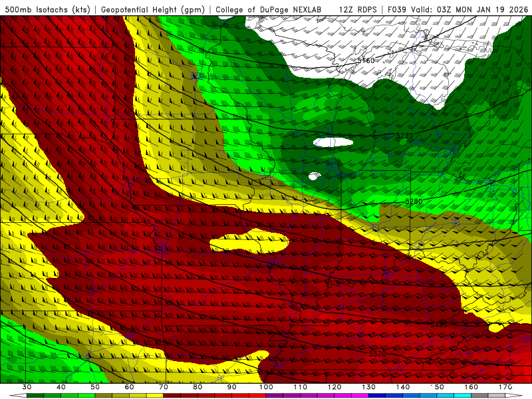Click the 30 tick label on color scale
Image resolution: width=532 pixels, height=399 pixels.
pyautogui.click(x=27, y=387)
